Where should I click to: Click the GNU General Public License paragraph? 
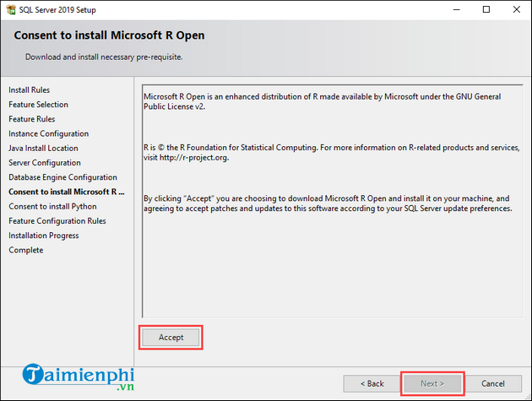(322, 101)
